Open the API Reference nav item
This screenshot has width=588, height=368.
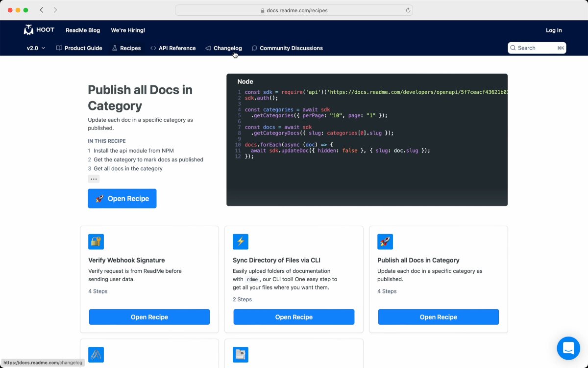173,48
